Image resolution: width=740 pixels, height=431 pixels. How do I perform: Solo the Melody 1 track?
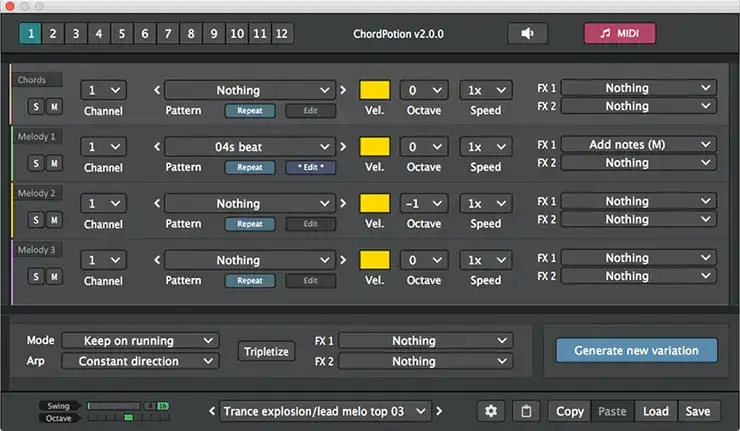tap(36, 163)
